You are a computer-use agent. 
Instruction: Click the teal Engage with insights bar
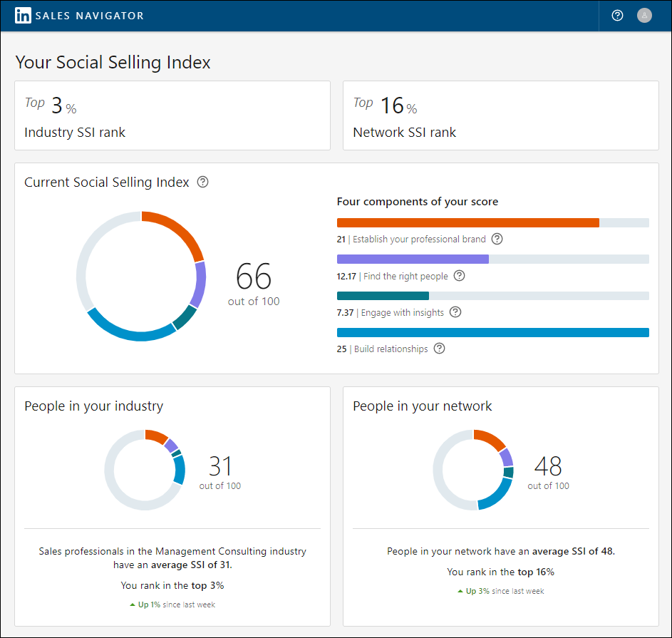pos(383,296)
